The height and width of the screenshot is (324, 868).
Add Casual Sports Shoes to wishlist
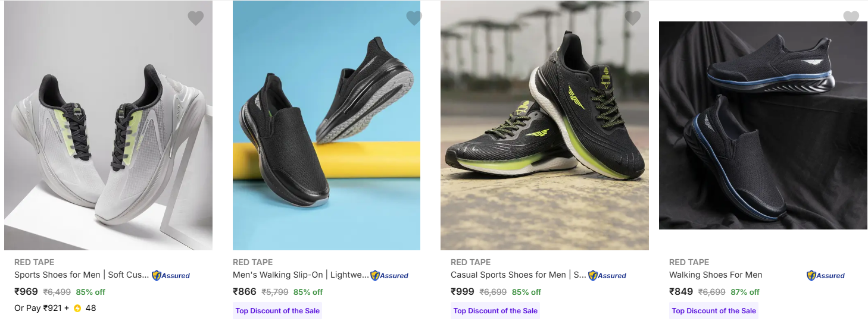[632, 18]
